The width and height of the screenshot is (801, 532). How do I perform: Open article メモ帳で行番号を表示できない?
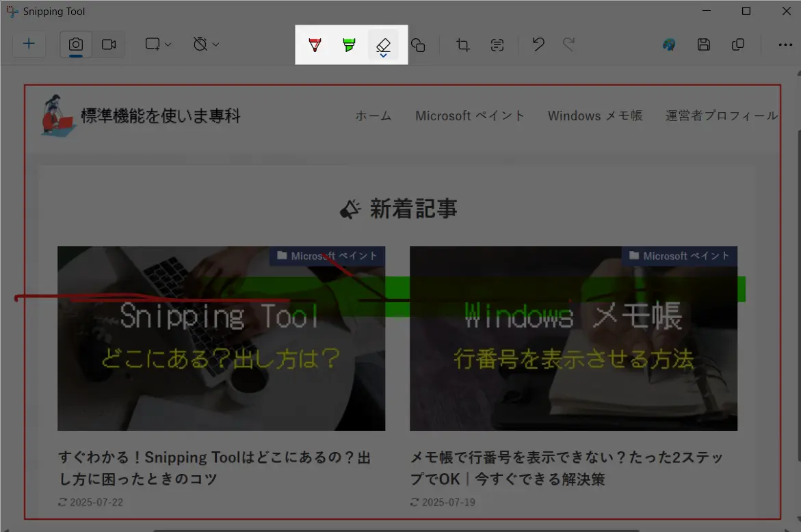[566, 468]
